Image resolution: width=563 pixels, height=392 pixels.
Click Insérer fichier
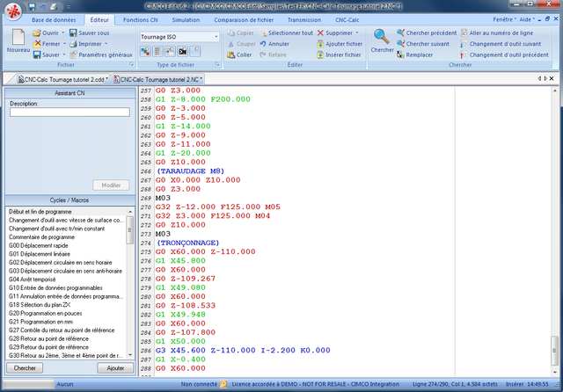(339, 54)
